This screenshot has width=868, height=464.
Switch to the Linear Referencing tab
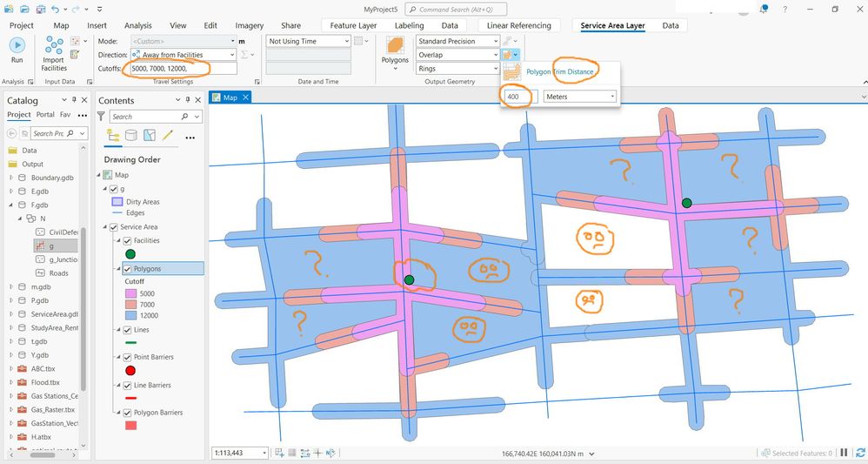pyautogui.click(x=518, y=25)
